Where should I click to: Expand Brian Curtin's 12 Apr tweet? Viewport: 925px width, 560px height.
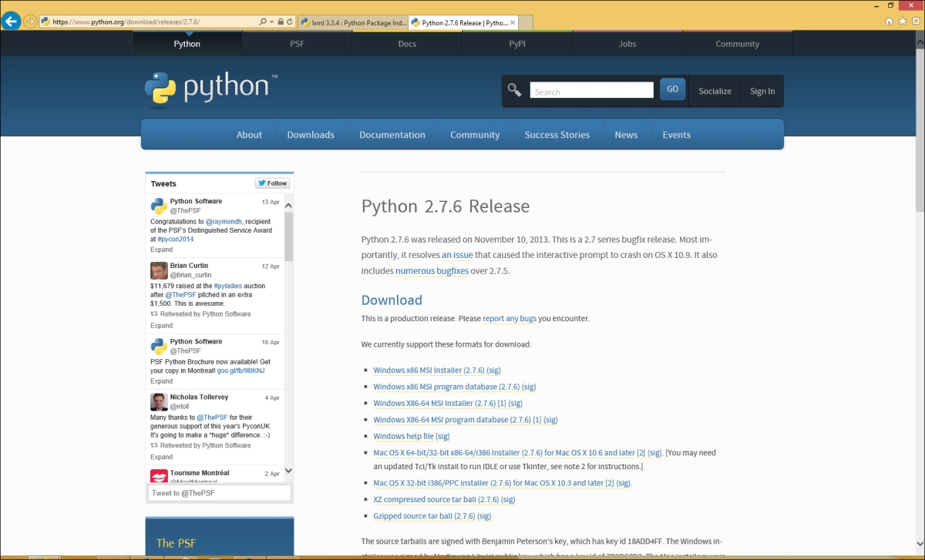pos(161,325)
